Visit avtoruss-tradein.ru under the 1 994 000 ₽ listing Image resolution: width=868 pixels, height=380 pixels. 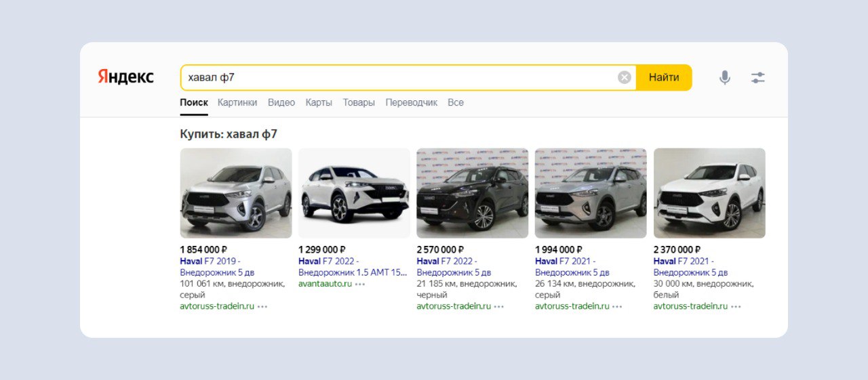(x=572, y=306)
